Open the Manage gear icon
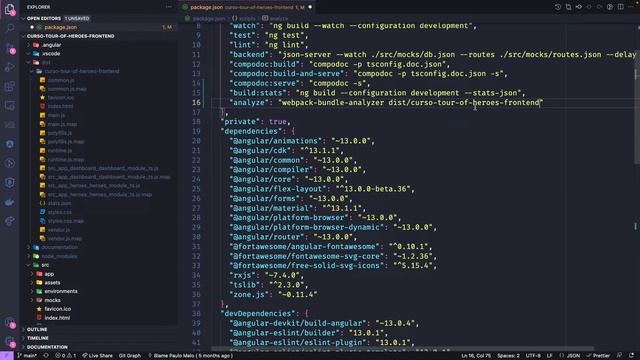The width and height of the screenshot is (640, 360). [10, 341]
